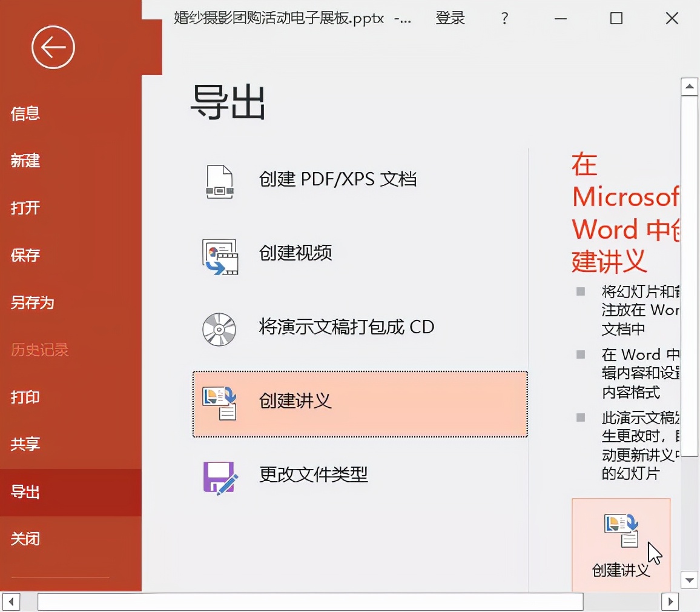Select the Package Presentation for CD icon

tap(220, 328)
